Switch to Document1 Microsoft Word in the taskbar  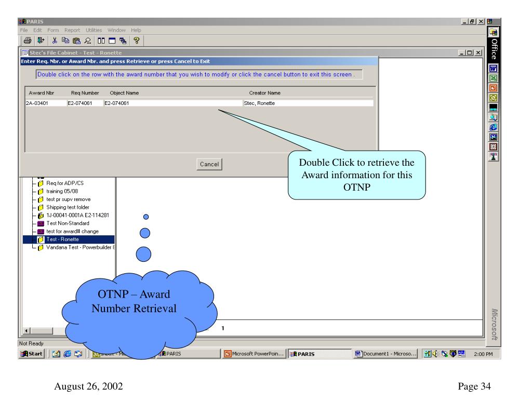[385, 354]
